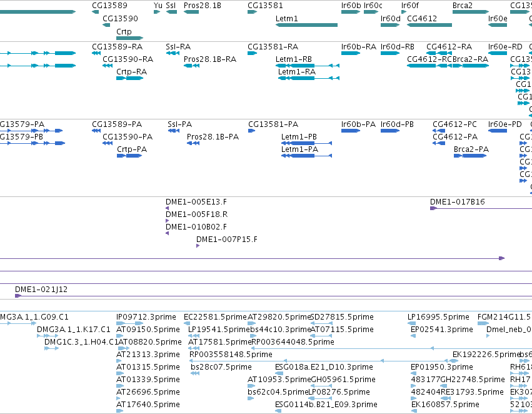Click the CG13590-PA protein label
Screen dimensions: 532x414
128,137
